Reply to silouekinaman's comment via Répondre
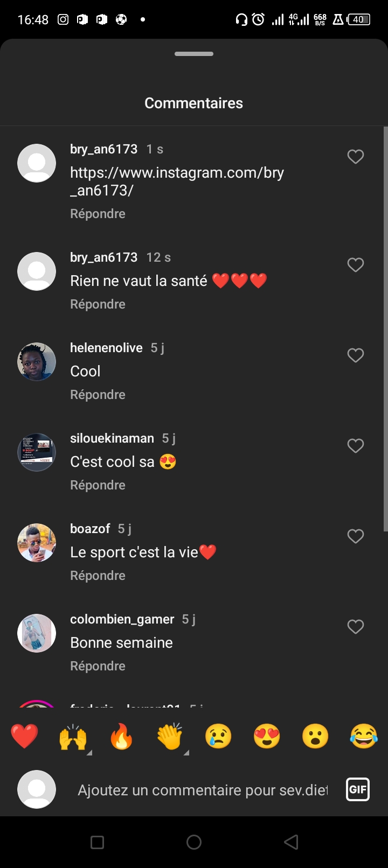This screenshot has height=868, width=388. tap(98, 485)
